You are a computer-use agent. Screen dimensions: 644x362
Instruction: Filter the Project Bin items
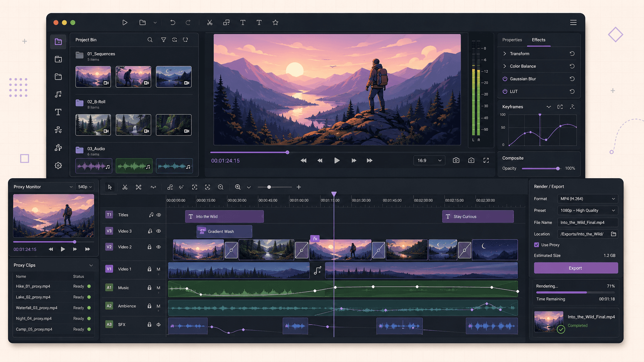164,40
